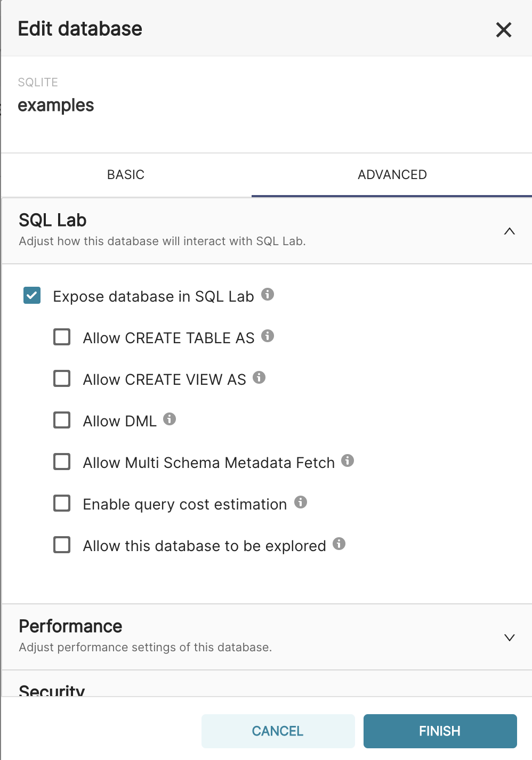532x760 pixels.
Task: Click info icon next to Allow CREATE TABLE AS
Action: (x=268, y=336)
